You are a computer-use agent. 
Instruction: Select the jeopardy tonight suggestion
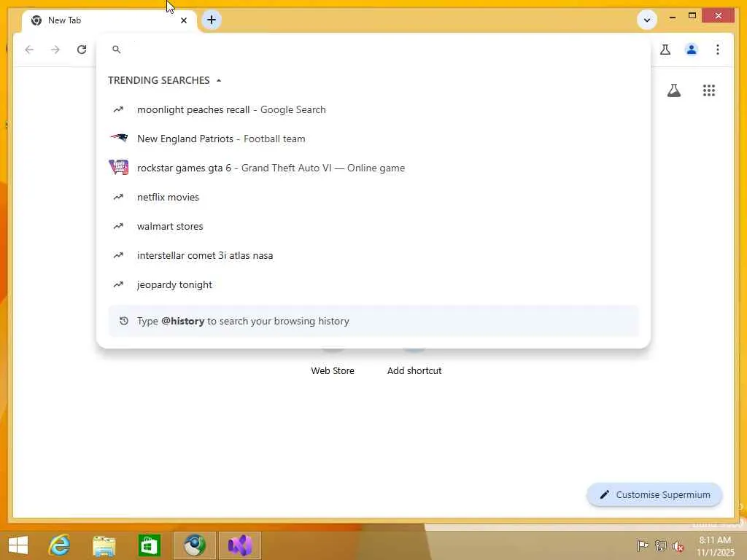coord(373,284)
